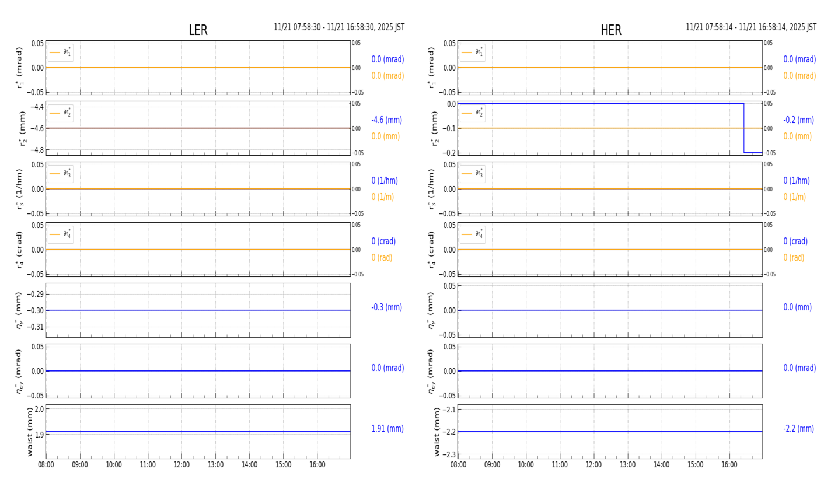This screenshot has height=504, width=824.
Task: Select LER time range ending 16:58:30, 2025 JST
Action: 339,27
